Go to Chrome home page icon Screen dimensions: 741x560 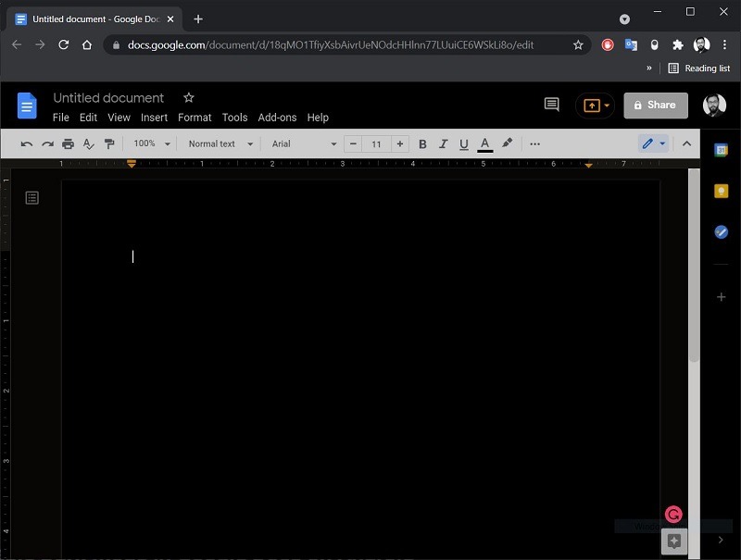click(x=87, y=44)
